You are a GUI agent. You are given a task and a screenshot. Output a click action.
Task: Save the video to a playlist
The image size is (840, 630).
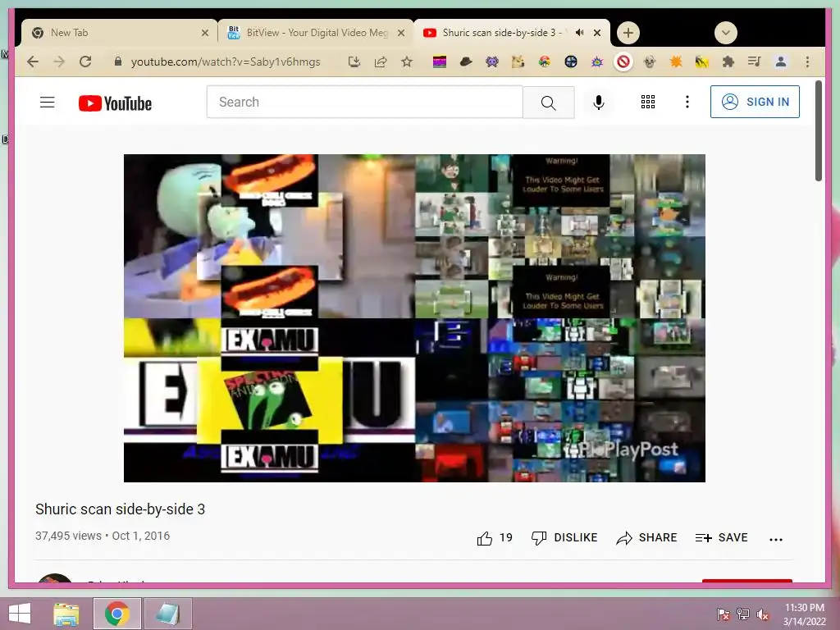(721, 538)
